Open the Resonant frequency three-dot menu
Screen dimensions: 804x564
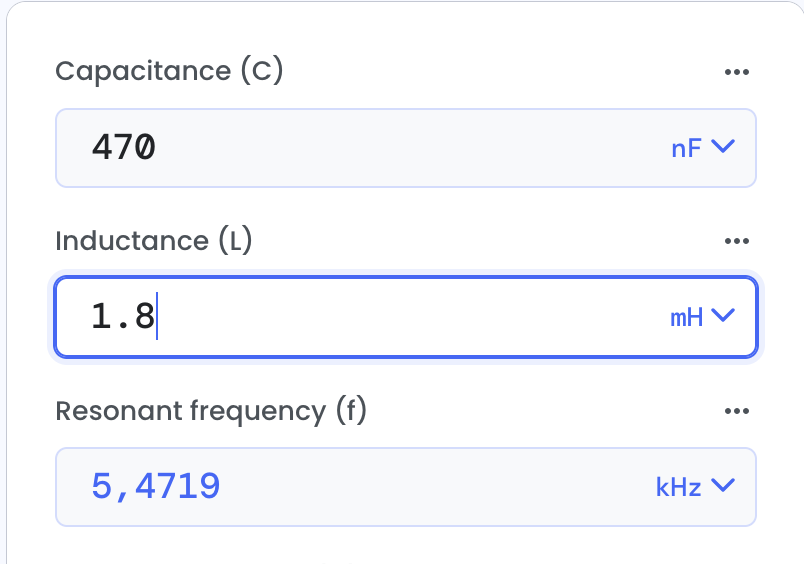coord(737,411)
